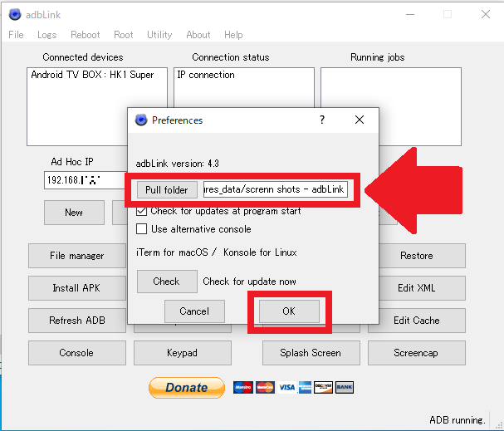Viewport: 504px width, 431px height.
Task: Open the Utility menu
Action: (x=159, y=35)
